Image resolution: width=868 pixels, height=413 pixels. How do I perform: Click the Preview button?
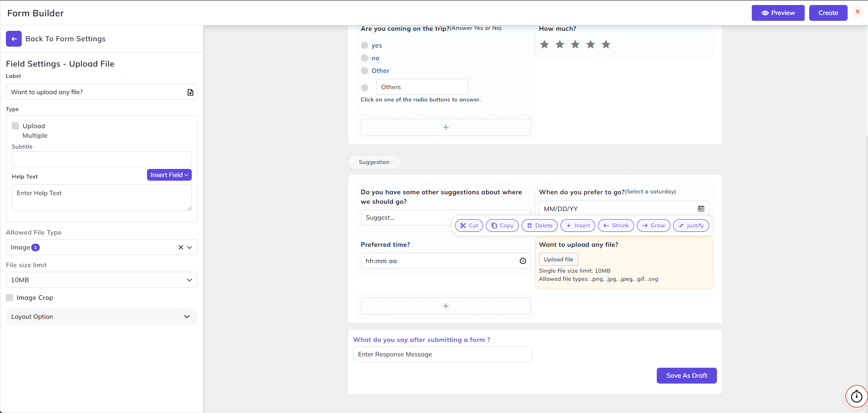[x=778, y=13]
